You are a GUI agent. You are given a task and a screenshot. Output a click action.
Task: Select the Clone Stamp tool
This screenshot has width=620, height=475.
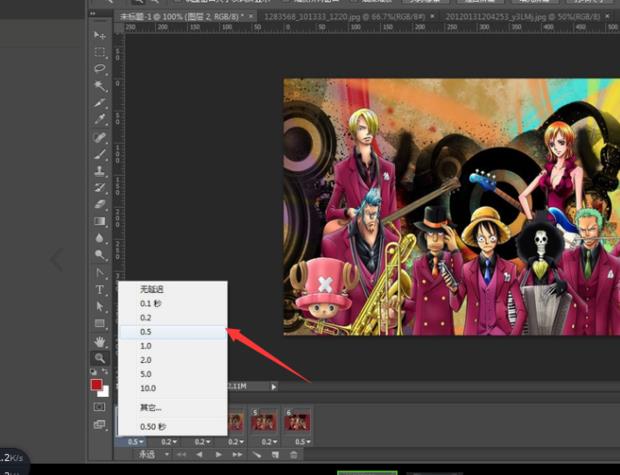100,171
